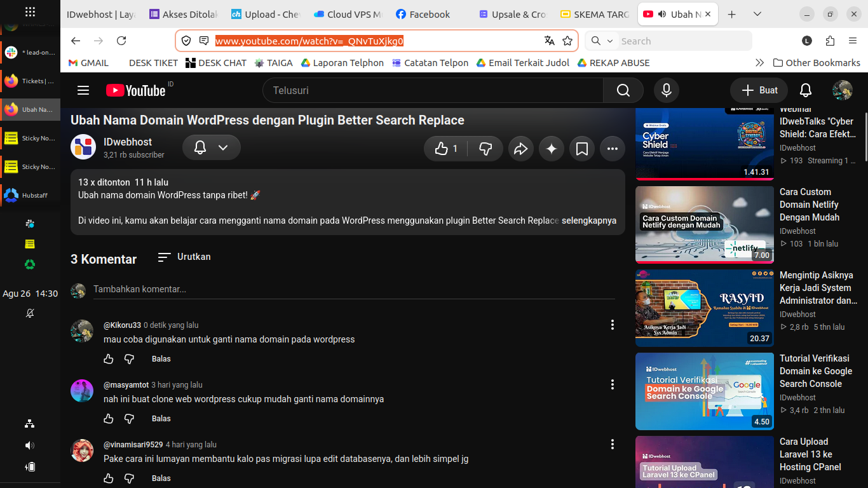Open Hubstaff from the dock
Image resolution: width=868 pixels, height=488 pixels.
pos(30,195)
